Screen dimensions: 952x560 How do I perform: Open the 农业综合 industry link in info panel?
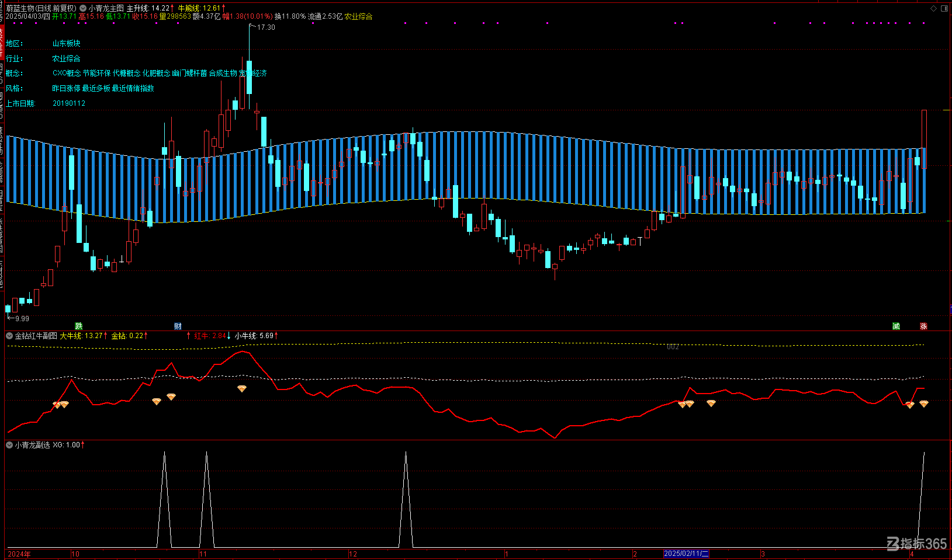[66, 58]
